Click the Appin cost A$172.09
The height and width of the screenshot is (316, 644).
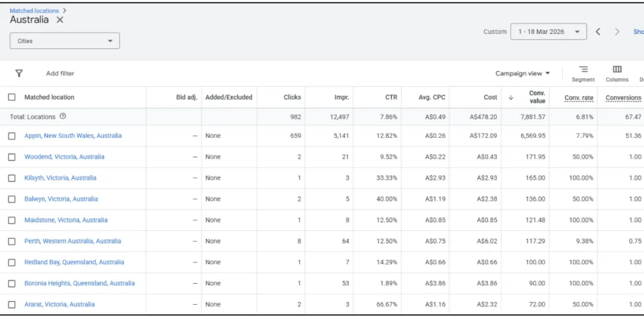pyautogui.click(x=483, y=135)
